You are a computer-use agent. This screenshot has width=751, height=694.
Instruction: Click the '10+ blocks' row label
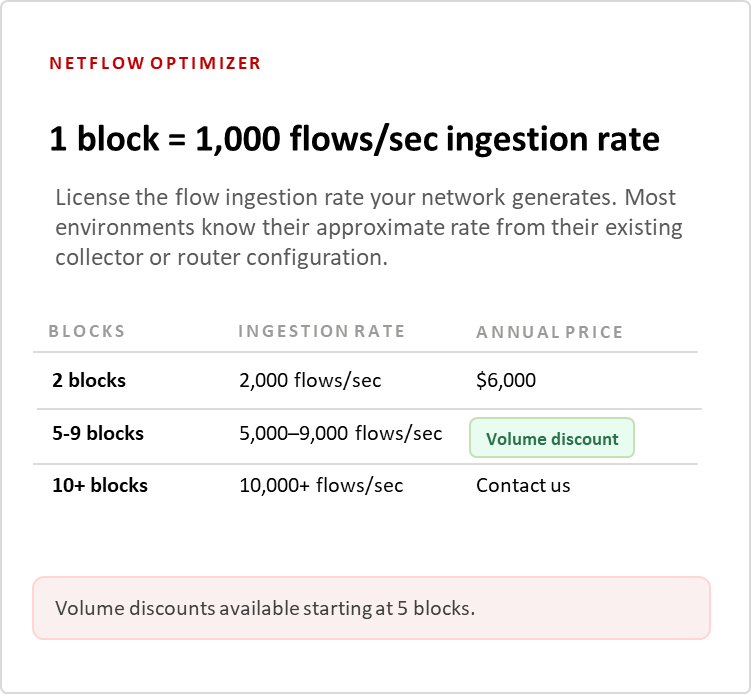pyautogui.click(x=100, y=486)
